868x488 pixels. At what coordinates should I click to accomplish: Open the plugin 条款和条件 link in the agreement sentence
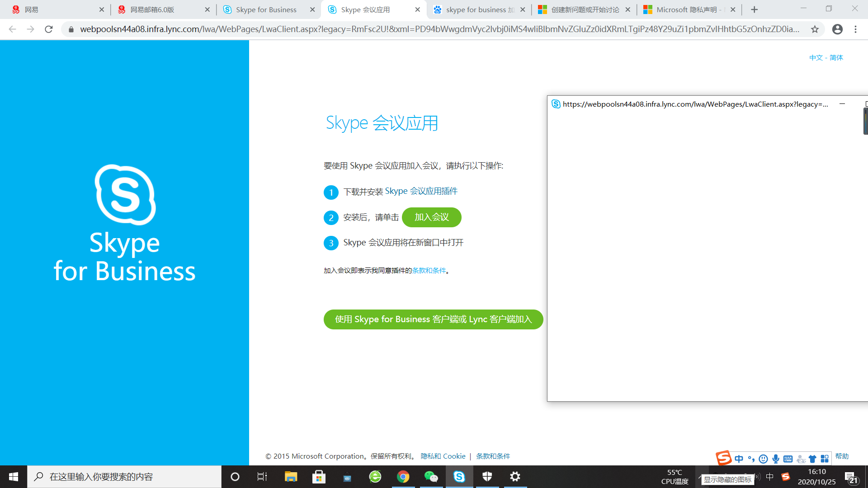tap(429, 271)
